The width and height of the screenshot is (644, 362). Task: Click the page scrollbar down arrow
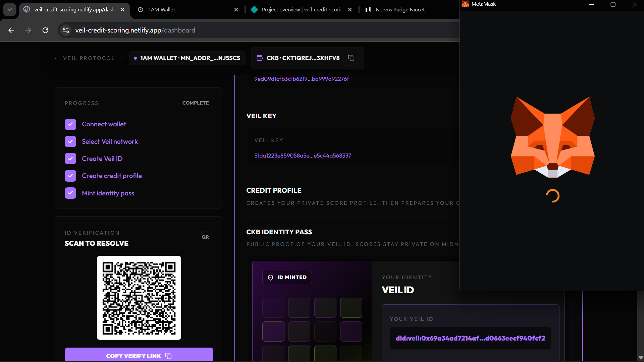click(640, 358)
